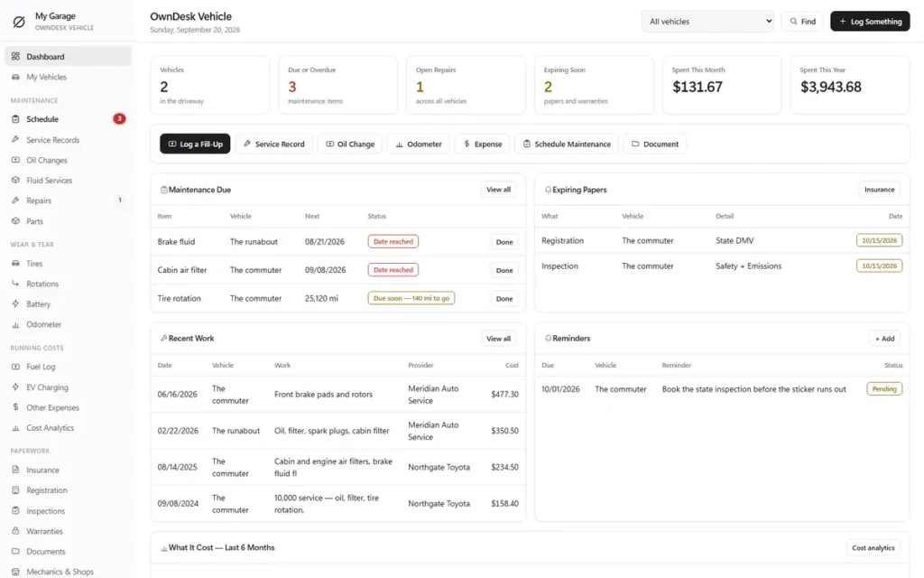This screenshot has height=578, width=924.
Task: Click the Odometer chart icon in sidebar
Action: coord(15,324)
